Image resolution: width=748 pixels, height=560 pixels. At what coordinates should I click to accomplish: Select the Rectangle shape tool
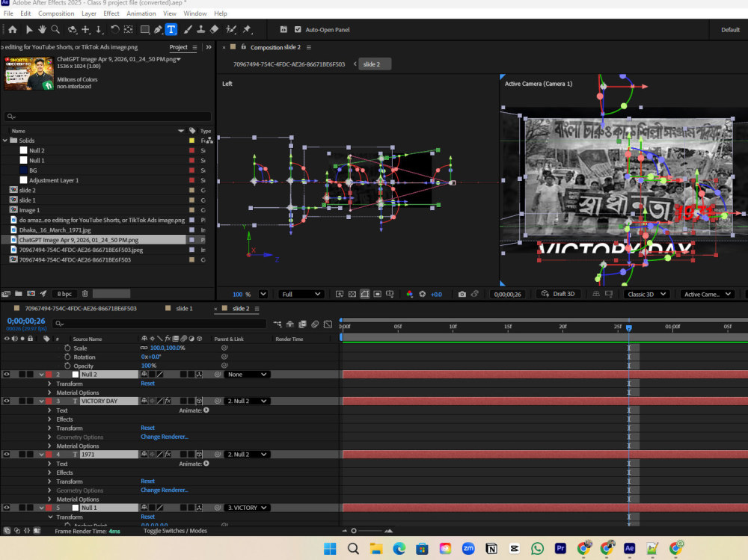coord(144,30)
